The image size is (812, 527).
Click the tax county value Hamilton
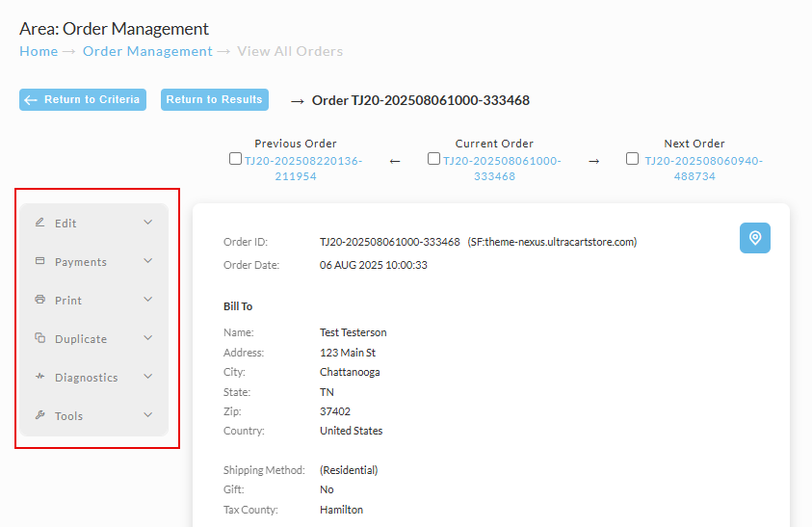[x=341, y=510]
